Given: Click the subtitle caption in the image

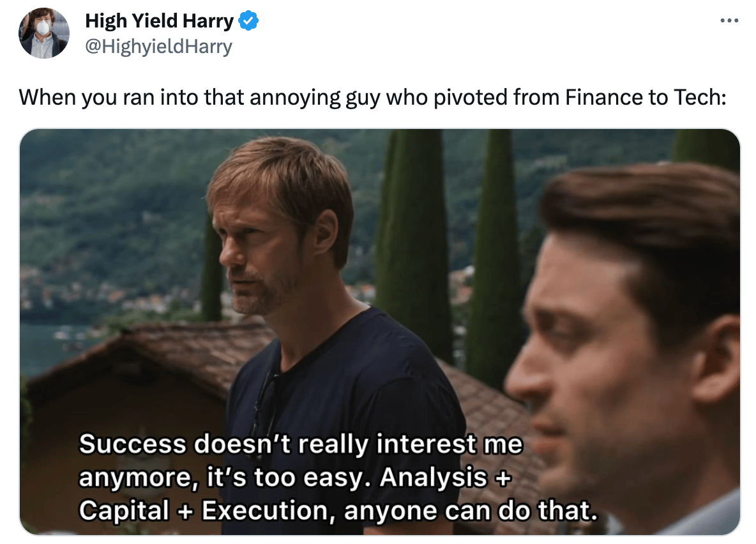Looking at the screenshot, I should (x=338, y=478).
